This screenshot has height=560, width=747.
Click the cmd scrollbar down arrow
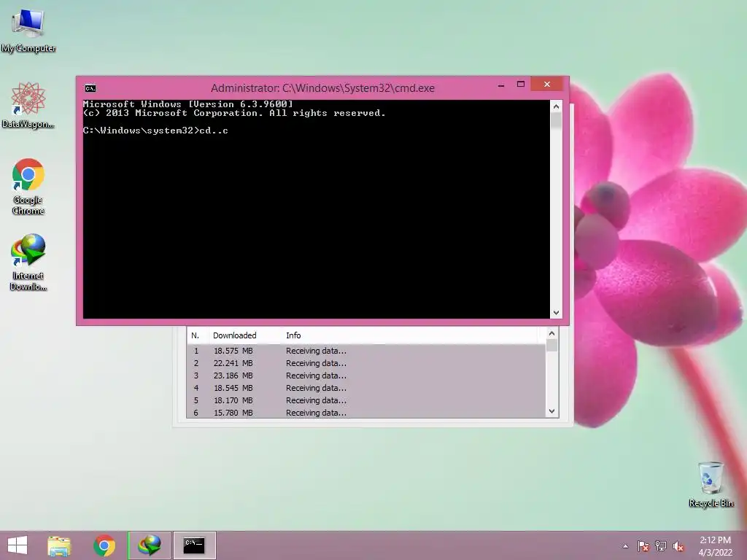[556, 313]
